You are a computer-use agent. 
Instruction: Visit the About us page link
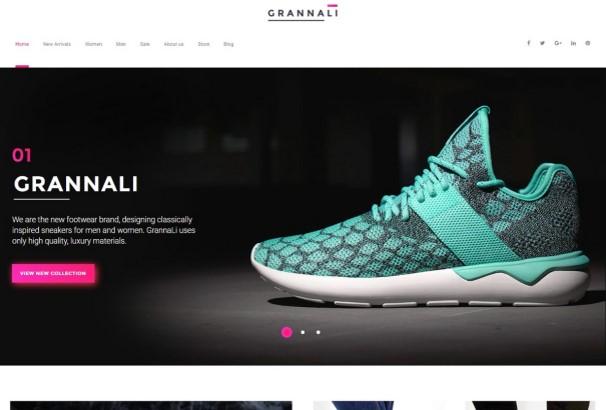coord(174,44)
